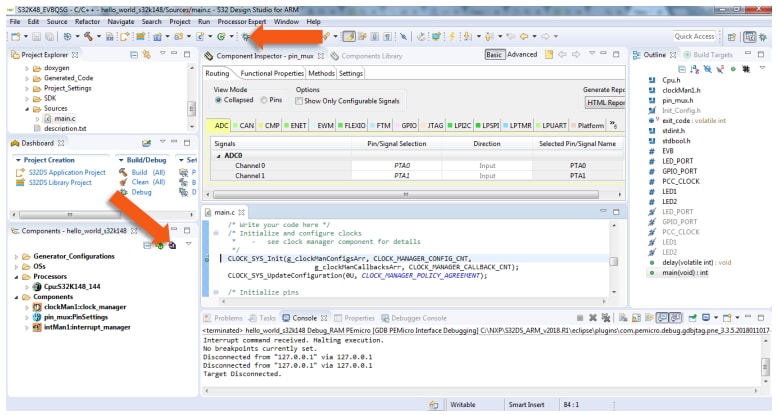The image size is (777, 415).
Task: Expand the Generator_Configurations tree node
Action: click(15, 256)
